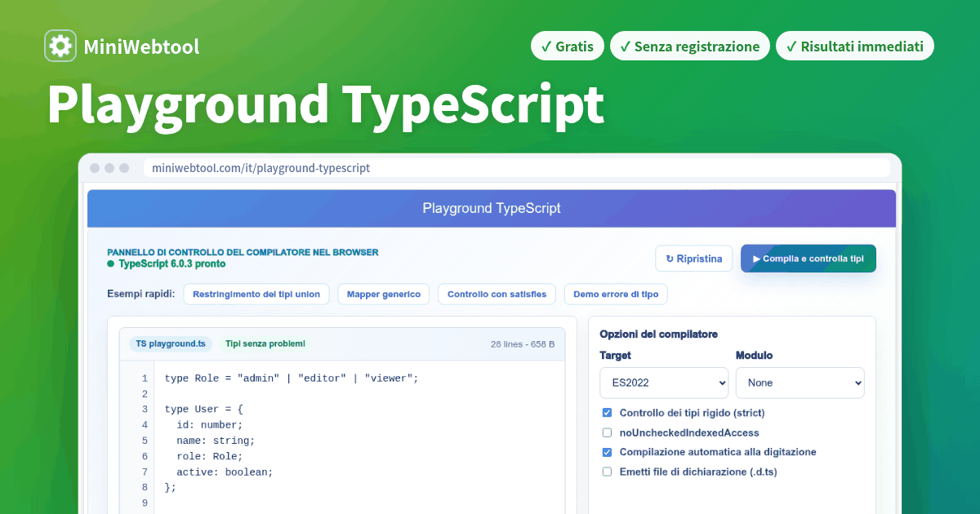This screenshot has width=980, height=514.
Task: Click the Playground TypeScript purple header bar
Action: pos(492,208)
